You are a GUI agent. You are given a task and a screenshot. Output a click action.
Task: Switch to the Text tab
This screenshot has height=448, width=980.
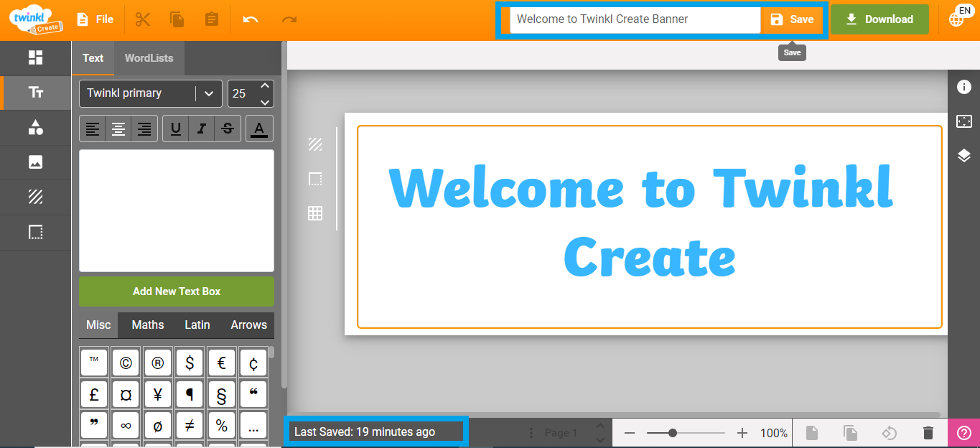(x=93, y=58)
